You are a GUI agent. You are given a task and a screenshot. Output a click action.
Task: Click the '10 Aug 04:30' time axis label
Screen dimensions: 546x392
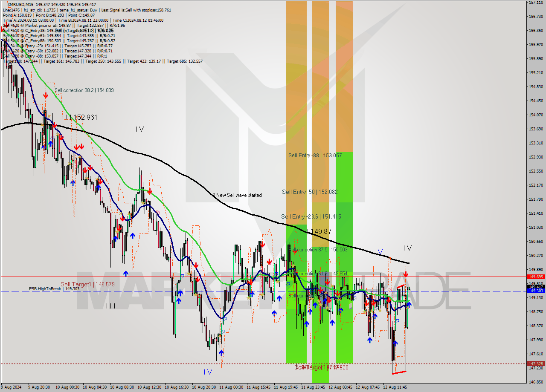[95, 388]
